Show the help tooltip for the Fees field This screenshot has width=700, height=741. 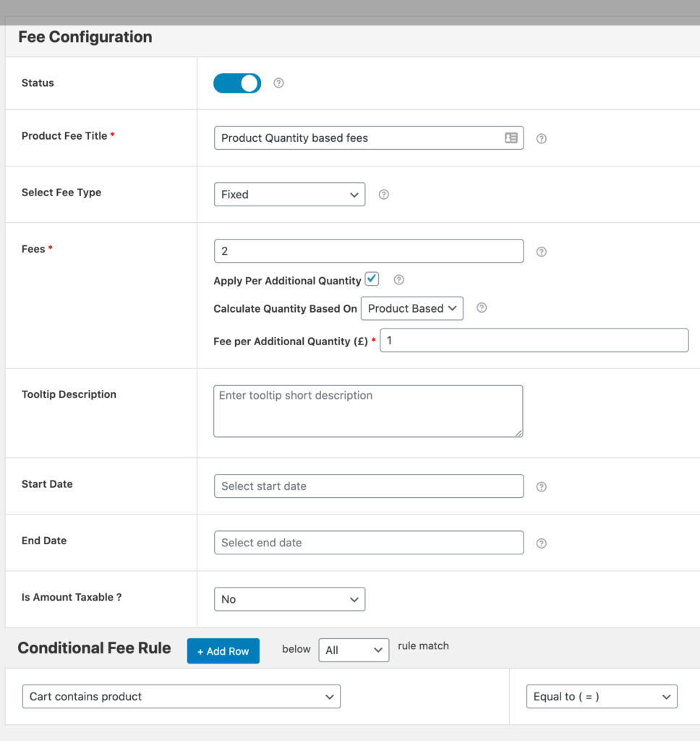(542, 251)
